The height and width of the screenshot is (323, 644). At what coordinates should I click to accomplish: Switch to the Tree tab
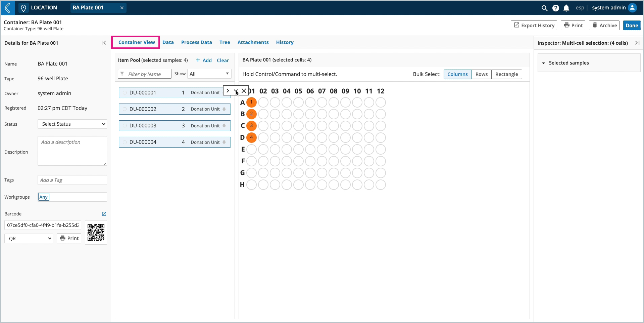[225, 42]
